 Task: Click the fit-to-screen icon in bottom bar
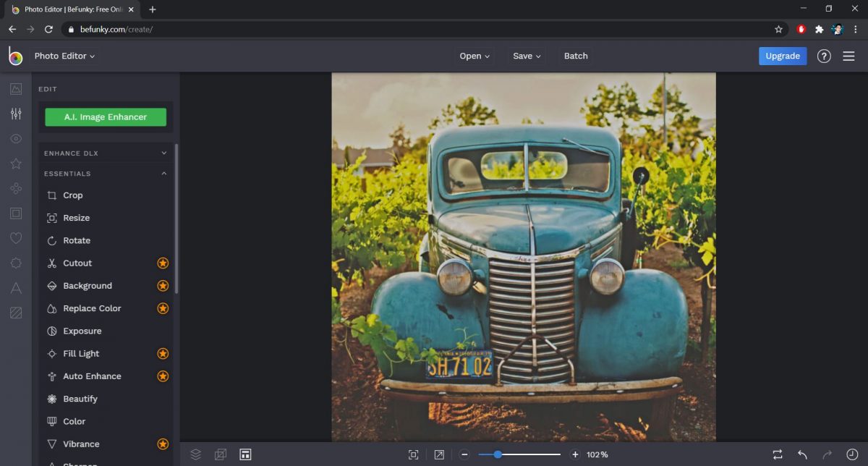click(x=413, y=454)
